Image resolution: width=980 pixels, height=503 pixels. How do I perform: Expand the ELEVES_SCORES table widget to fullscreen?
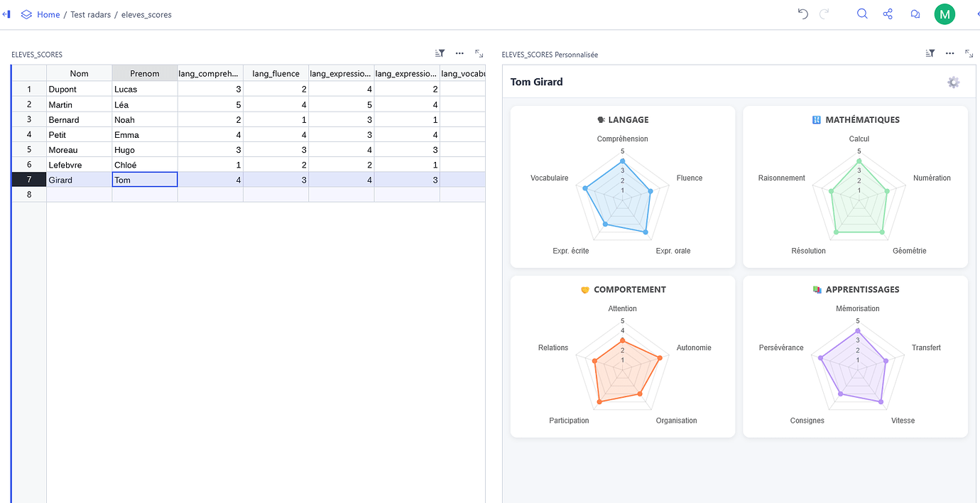click(479, 53)
